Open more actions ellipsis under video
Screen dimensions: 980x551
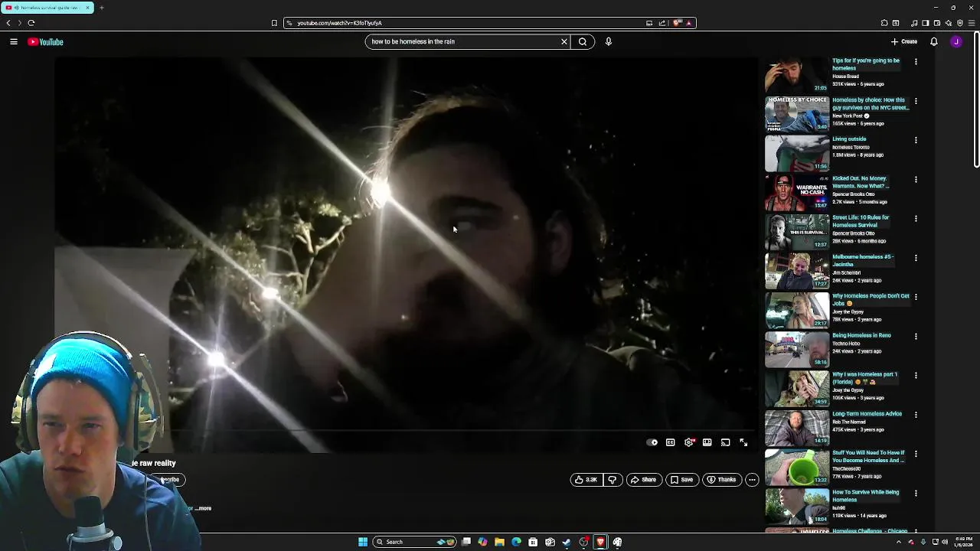point(752,480)
